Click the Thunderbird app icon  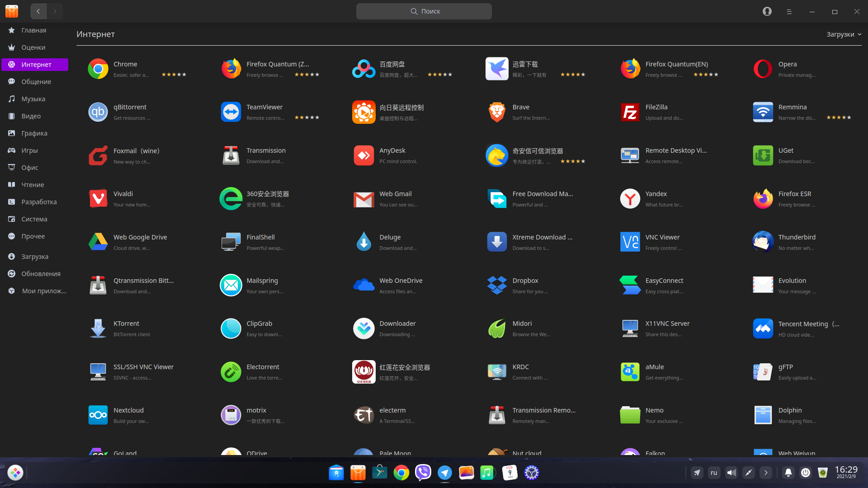[763, 242]
